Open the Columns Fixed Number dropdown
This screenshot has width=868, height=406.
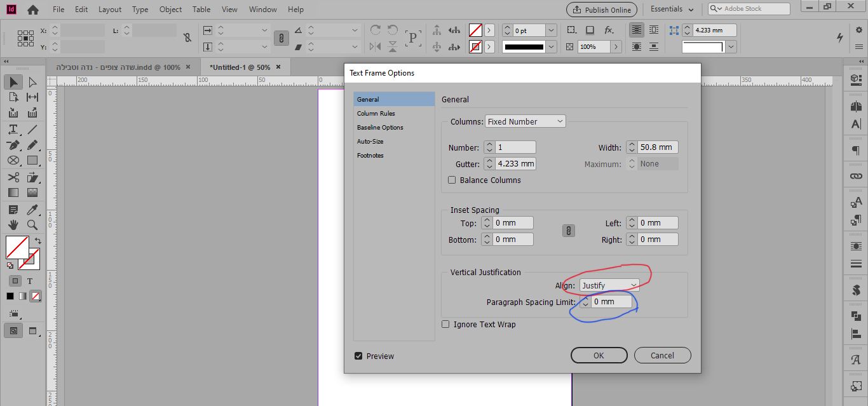(525, 121)
